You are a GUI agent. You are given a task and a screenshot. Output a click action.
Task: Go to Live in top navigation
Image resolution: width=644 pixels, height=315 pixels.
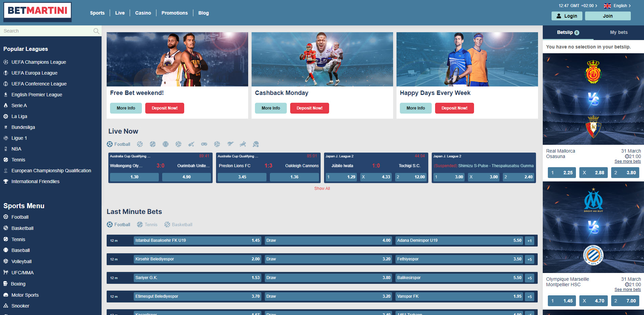120,13
